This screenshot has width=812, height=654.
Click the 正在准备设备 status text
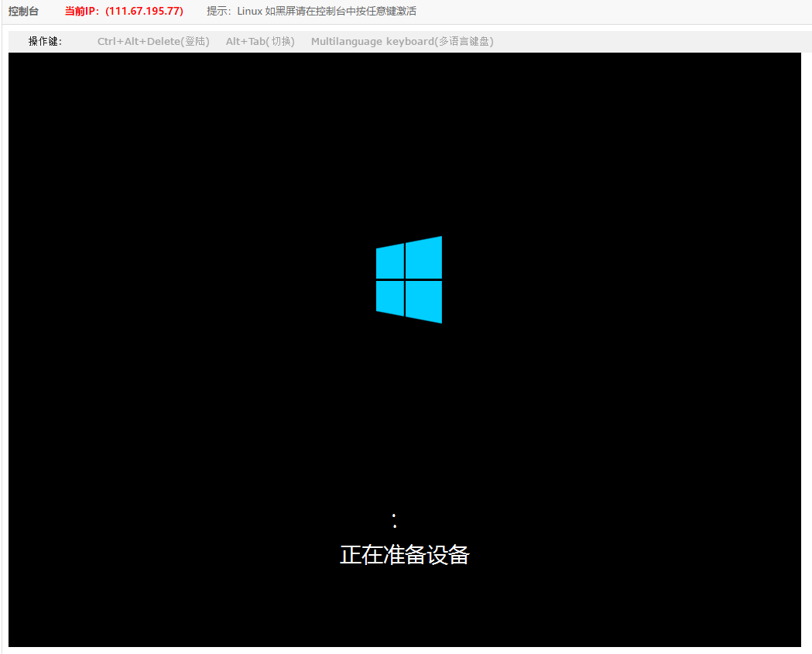tap(404, 555)
